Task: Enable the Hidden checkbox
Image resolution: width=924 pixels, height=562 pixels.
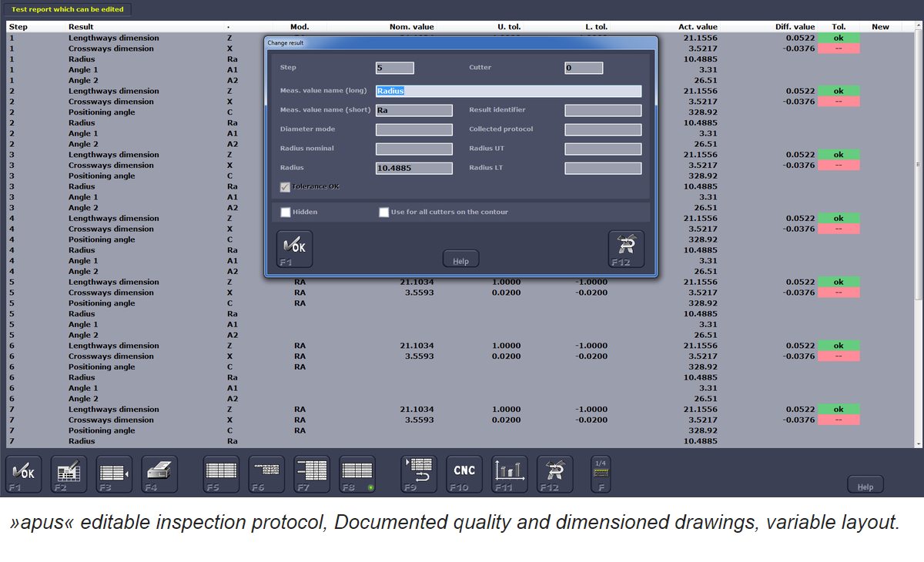Action: 286,212
